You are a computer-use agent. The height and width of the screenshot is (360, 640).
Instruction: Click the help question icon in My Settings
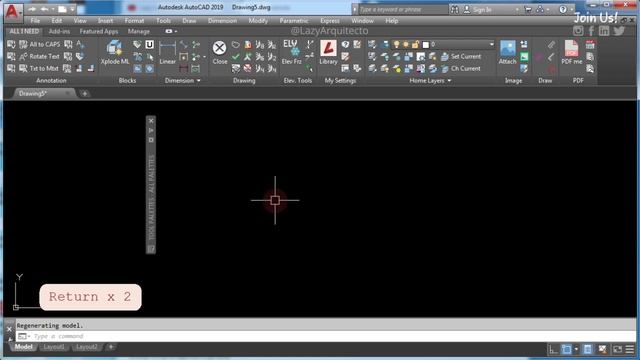[x=345, y=44]
